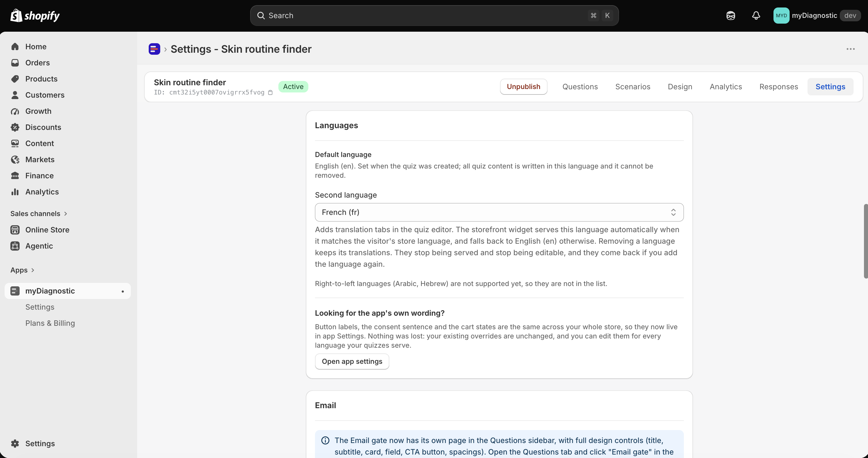Click the Orders inbox icon
The width and height of the screenshot is (868, 458).
[15, 63]
